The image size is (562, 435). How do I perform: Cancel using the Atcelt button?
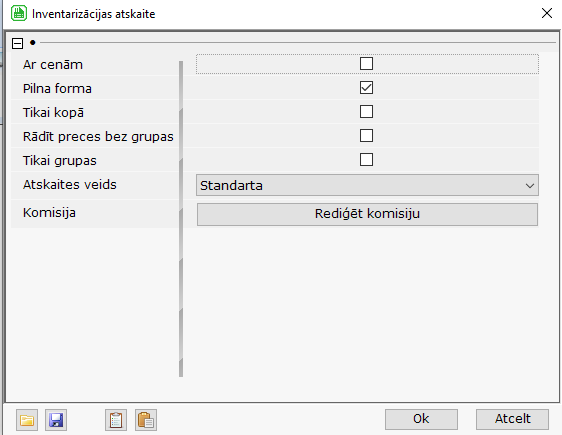coord(512,419)
